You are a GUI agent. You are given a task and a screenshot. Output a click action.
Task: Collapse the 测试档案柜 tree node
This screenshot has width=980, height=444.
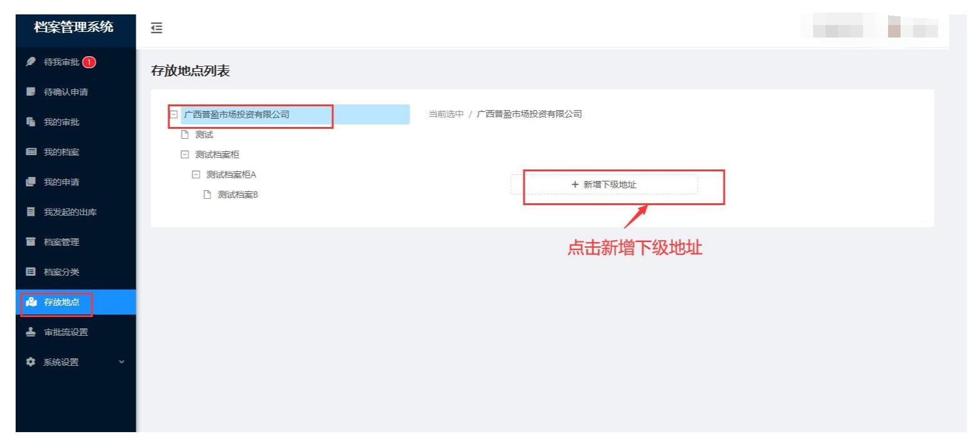tap(184, 154)
